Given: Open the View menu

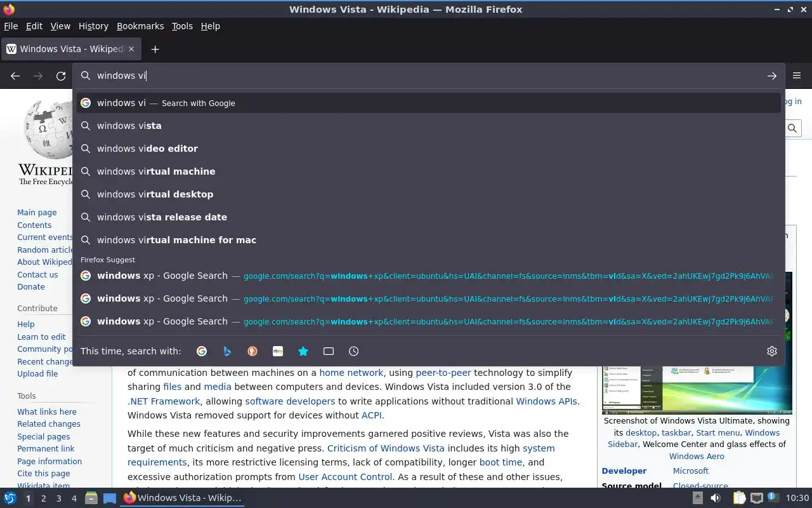Looking at the screenshot, I should click(60, 26).
